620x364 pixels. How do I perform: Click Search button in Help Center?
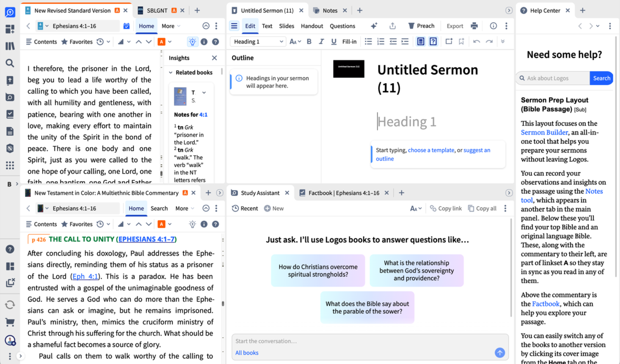pyautogui.click(x=601, y=78)
